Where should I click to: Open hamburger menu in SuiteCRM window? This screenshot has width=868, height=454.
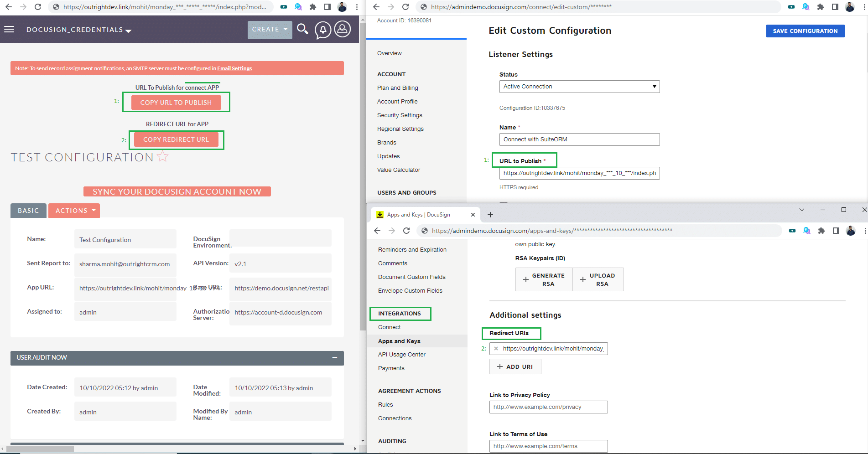point(9,29)
